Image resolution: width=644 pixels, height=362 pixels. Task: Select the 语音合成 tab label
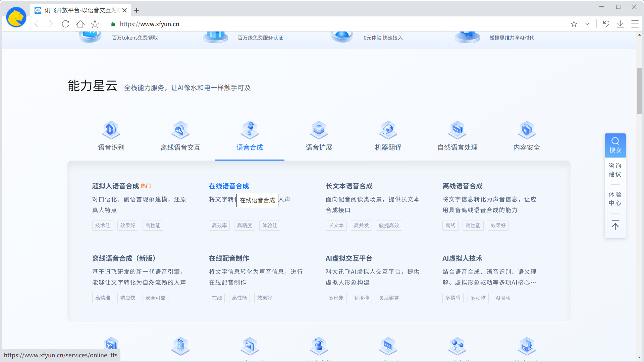coord(250,147)
